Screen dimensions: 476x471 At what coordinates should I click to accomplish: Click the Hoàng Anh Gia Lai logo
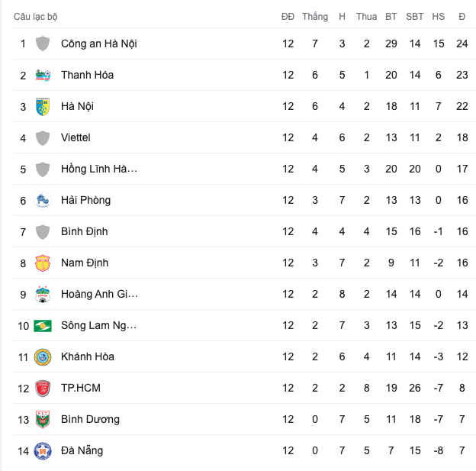click(43, 294)
